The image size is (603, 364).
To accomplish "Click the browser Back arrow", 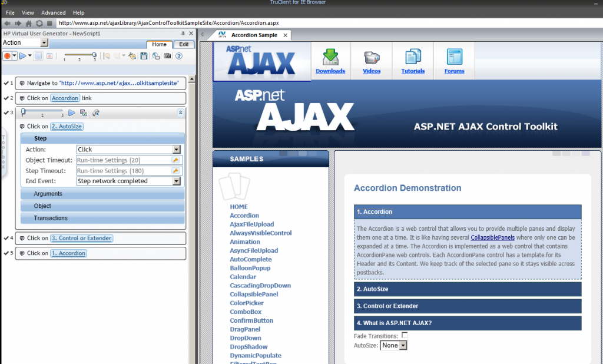I will 7,23.
